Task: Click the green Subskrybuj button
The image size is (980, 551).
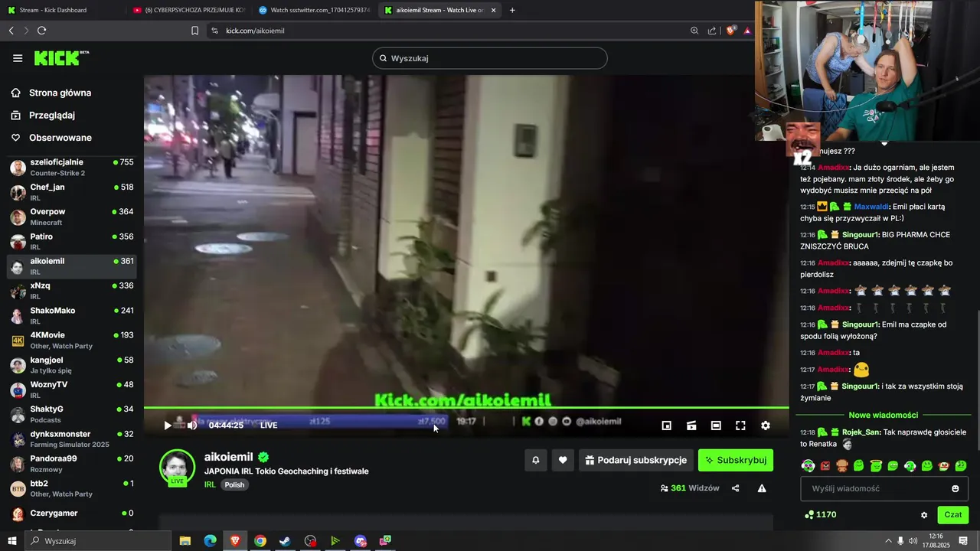Action: tap(736, 460)
